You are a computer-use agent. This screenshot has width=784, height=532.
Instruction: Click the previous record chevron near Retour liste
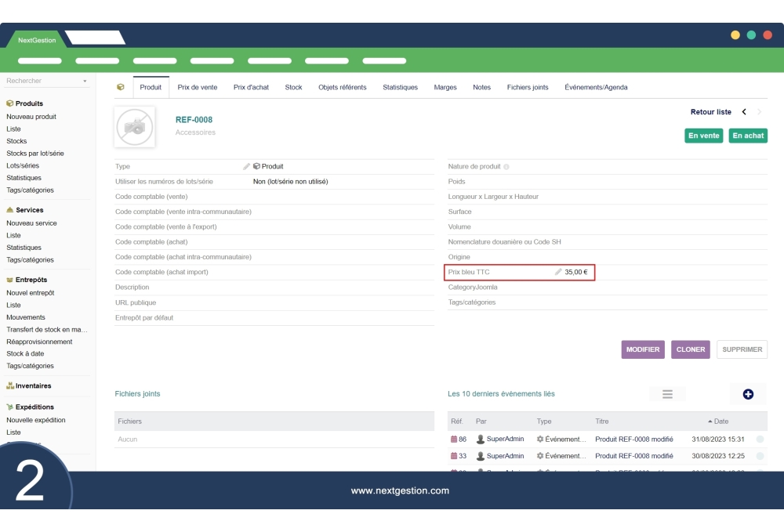[742, 112]
